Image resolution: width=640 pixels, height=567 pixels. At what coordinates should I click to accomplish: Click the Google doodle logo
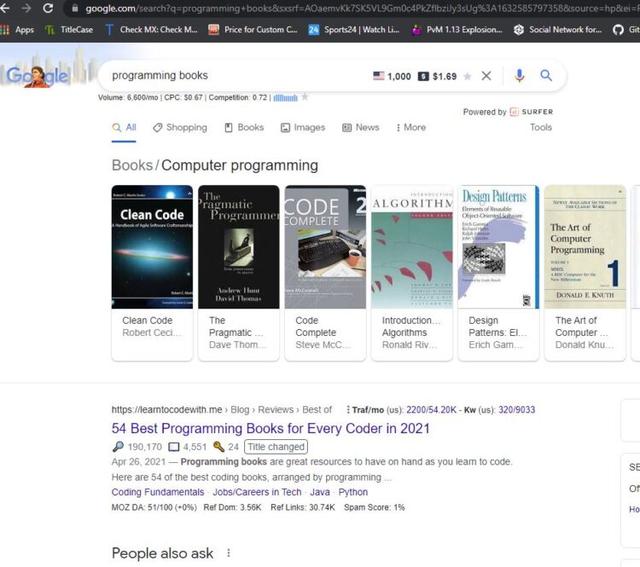click(38, 75)
